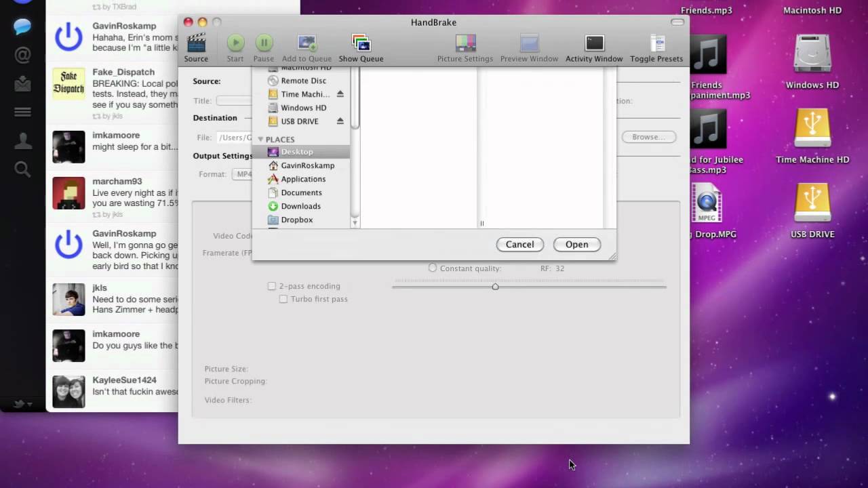
Task: Open the profile silhouette icon in Twitter sidebar
Action: (x=22, y=140)
